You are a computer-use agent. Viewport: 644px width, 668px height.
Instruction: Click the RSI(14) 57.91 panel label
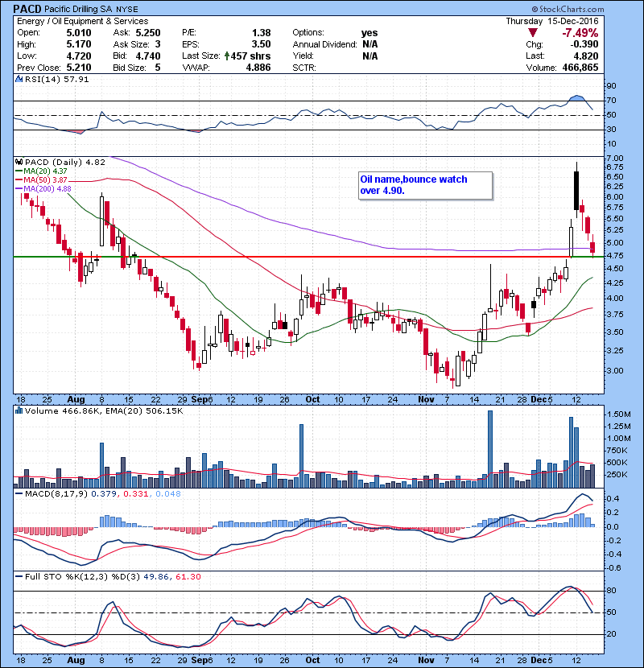coord(56,79)
